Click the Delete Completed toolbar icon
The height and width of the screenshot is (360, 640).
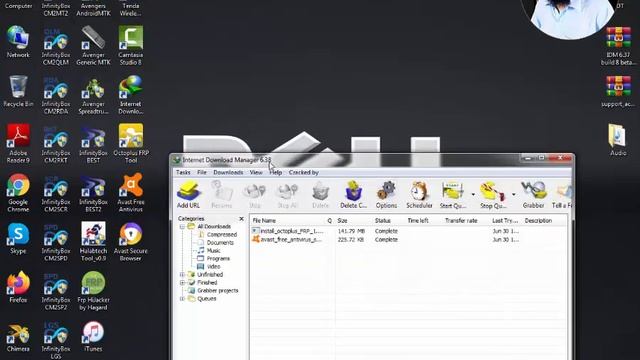tap(353, 195)
